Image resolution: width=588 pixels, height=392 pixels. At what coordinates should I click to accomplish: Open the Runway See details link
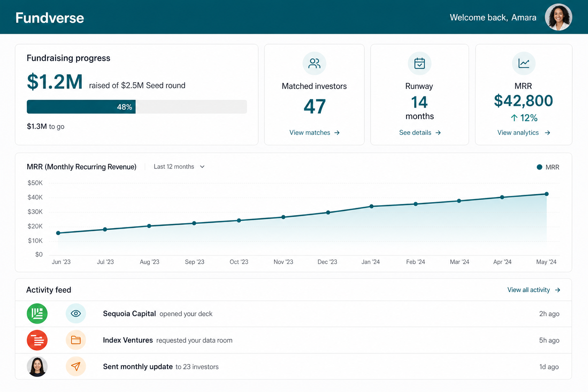(420, 132)
